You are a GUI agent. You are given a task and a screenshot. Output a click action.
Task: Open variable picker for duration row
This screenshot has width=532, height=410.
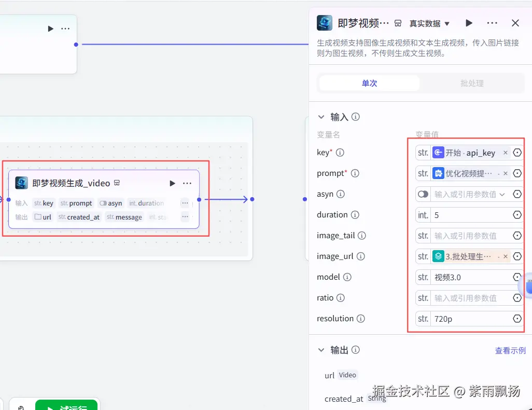pyautogui.click(x=517, y=215)
